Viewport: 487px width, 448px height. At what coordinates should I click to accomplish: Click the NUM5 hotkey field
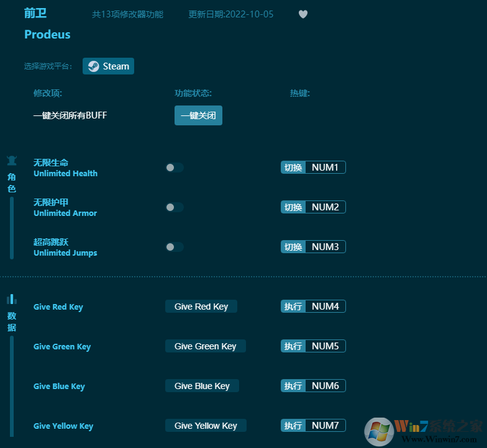[325, 346]
